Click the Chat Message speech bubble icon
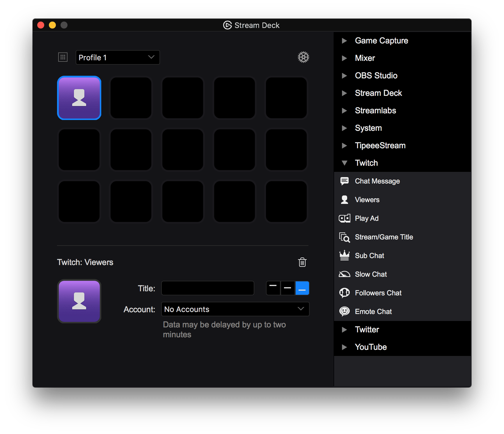 (345, 181)
